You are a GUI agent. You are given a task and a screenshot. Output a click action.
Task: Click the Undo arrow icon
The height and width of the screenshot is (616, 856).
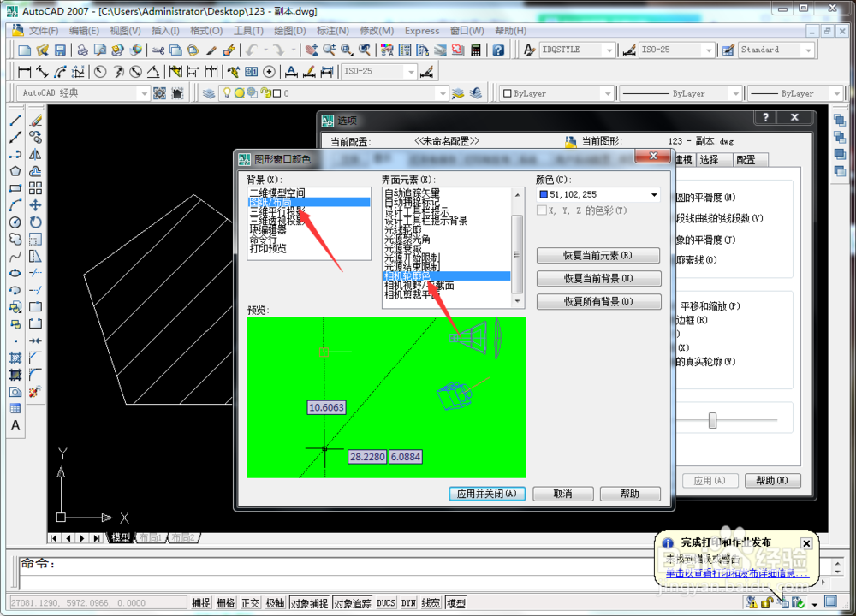tap(251, 50)
